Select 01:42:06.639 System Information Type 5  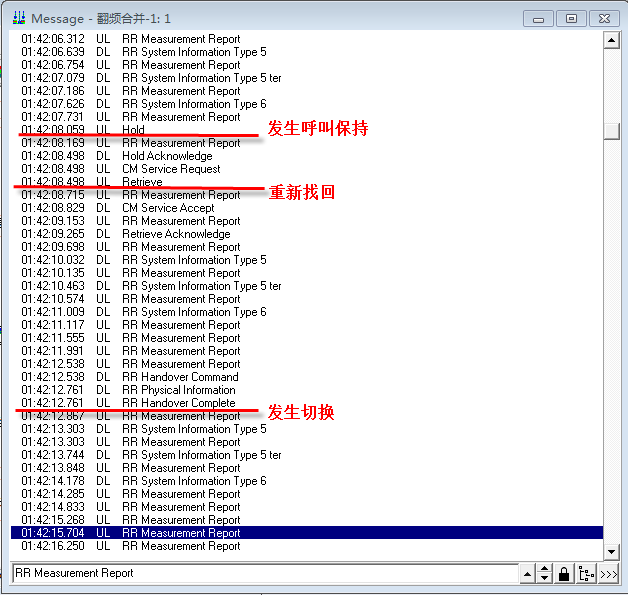pyautogui.click(x=307, y=52)
